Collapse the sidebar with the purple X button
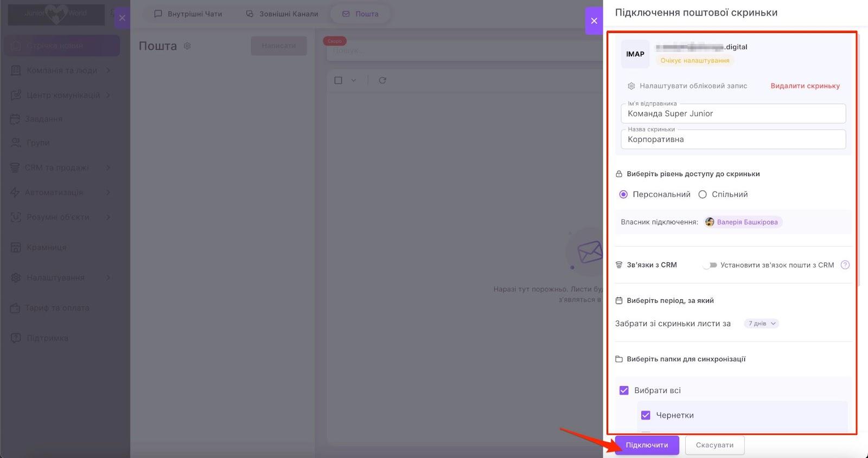The height and width of the screenshot is (458, 868). (x=122, y=18)
